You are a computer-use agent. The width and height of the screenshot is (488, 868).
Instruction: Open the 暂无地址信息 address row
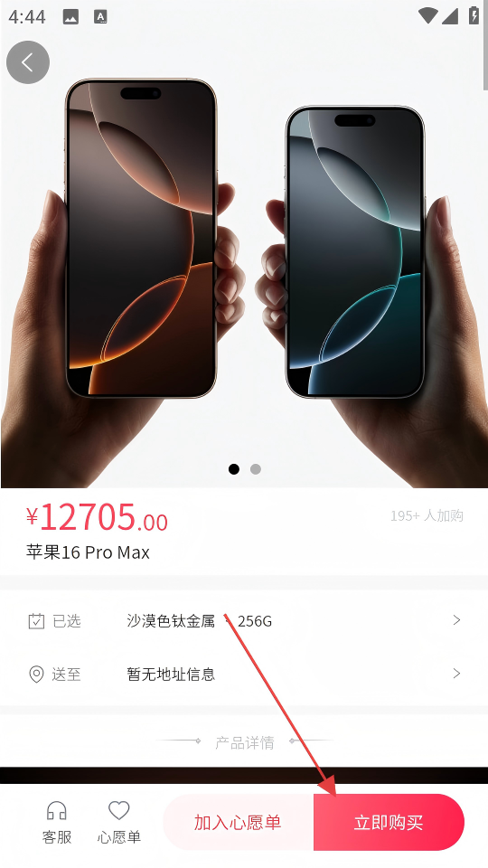click(x=244, y=675)
